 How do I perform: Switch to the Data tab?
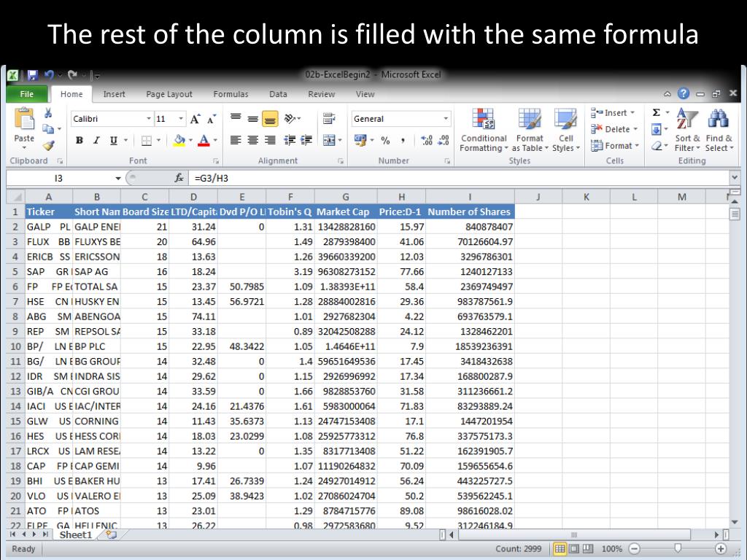(x=278, y=94)
